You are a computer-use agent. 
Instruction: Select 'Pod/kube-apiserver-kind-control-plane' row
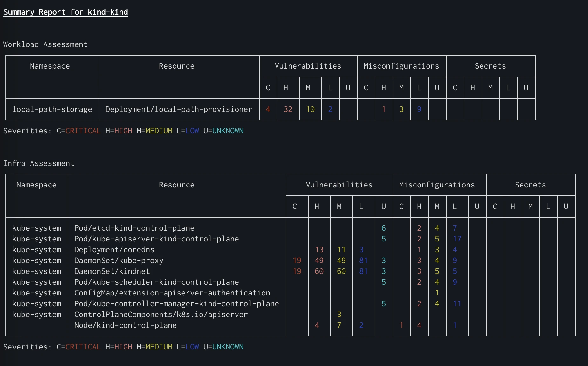click(156, 239)
